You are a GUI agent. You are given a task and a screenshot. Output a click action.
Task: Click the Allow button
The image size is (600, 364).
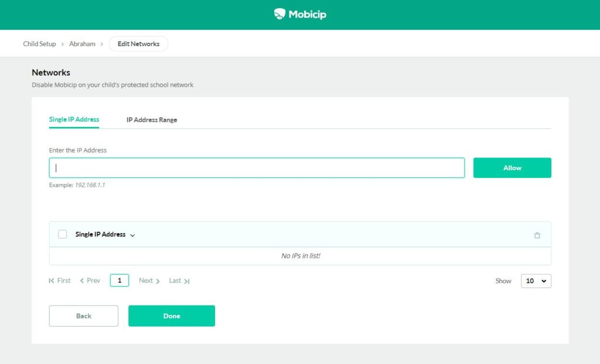(512, 167)
